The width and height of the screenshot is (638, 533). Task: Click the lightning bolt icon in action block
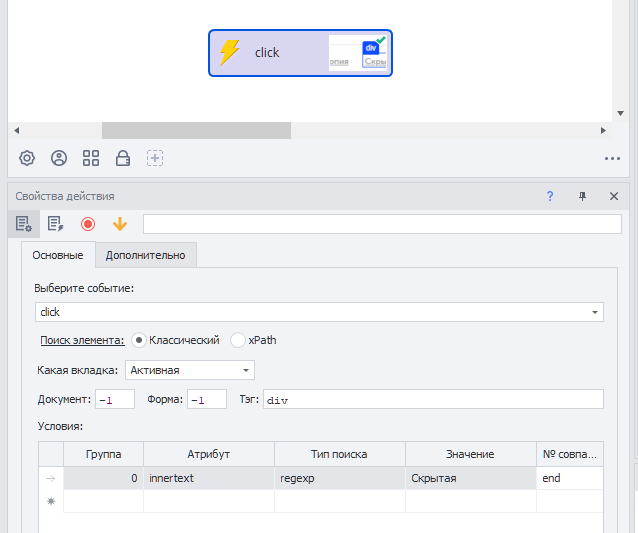click(x=230, y=53)
